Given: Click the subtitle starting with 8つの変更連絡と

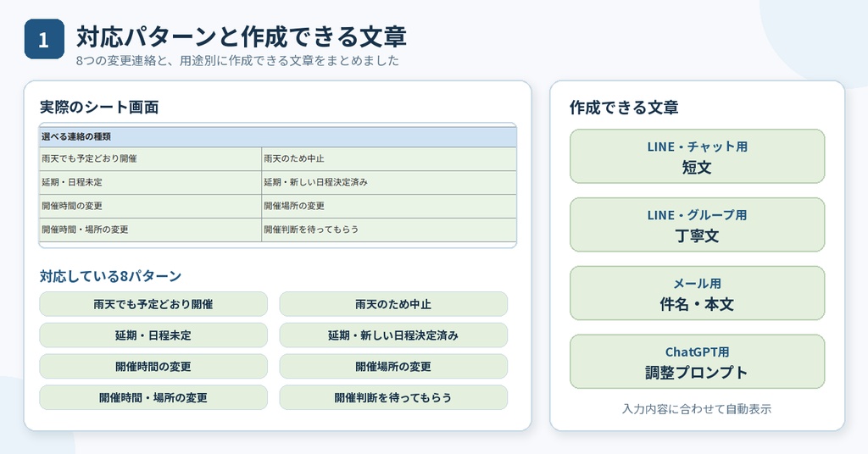Looking at the screenshot, I should point(237,60).
